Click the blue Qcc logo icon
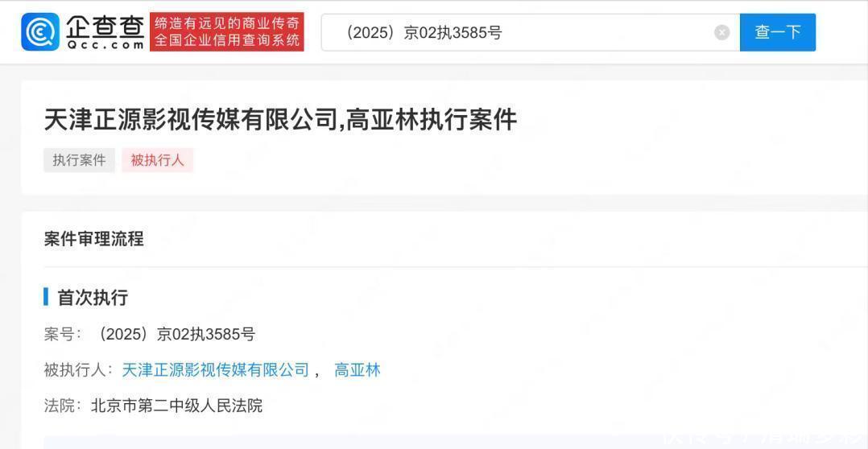The width and height of the screenshot is (868, 449). click(40, 32)
